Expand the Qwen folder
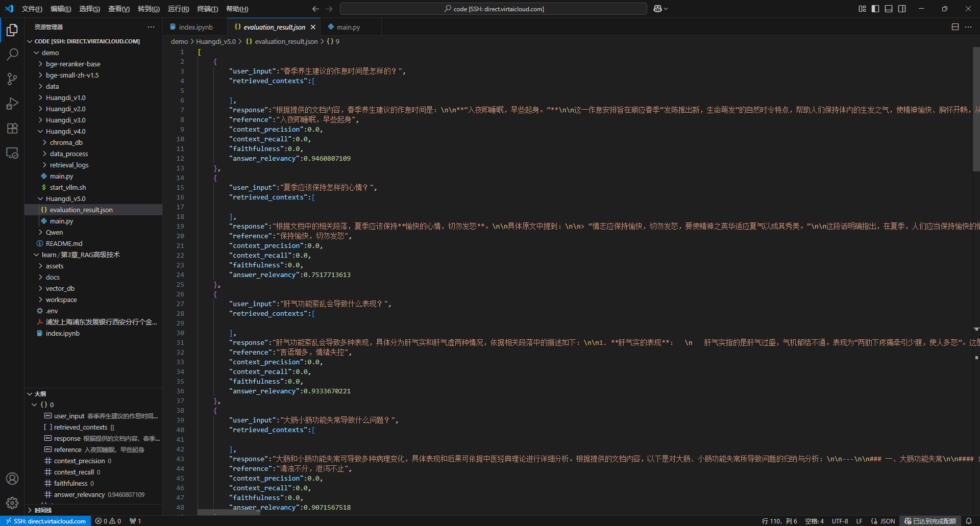 tap(93, 232)
